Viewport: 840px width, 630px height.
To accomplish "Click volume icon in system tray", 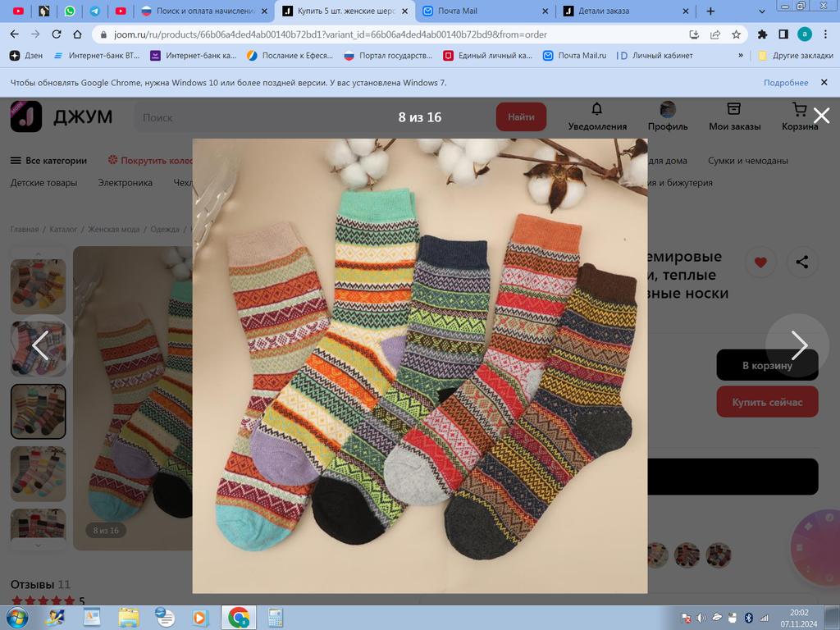I will pos(701,619).
